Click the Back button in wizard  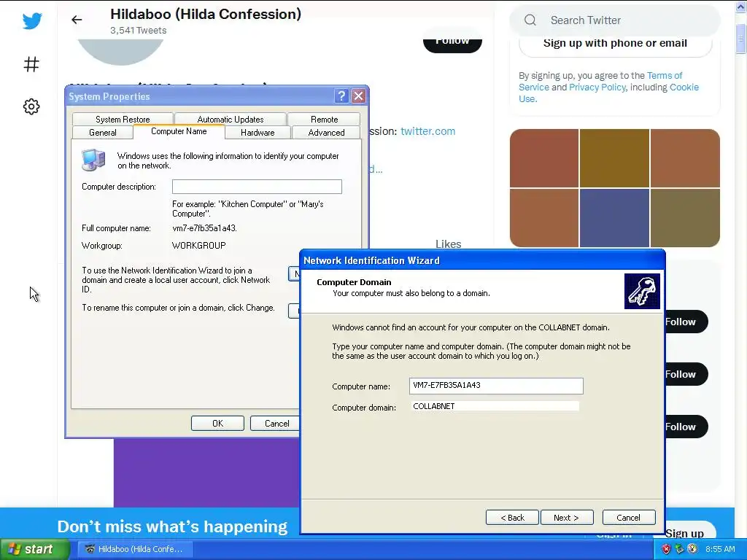tap(512, 518)
